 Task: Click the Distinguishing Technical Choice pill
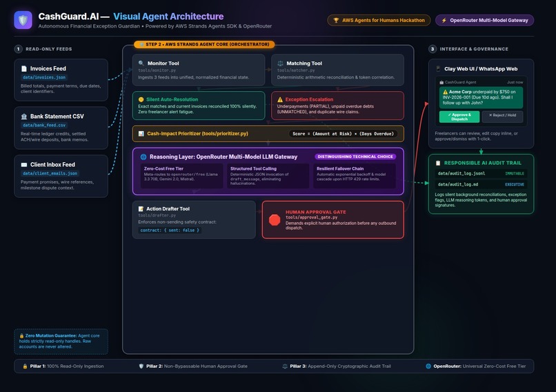[x=355, y=157]
